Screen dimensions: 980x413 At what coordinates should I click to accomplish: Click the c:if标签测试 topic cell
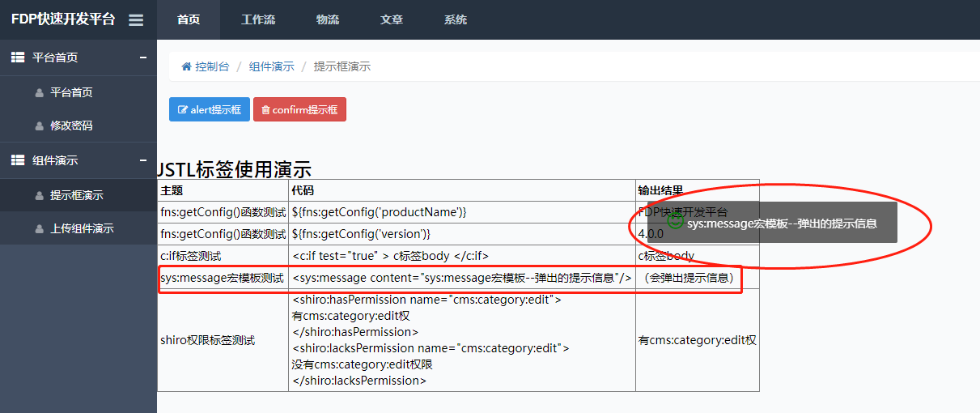coord(223,256)
